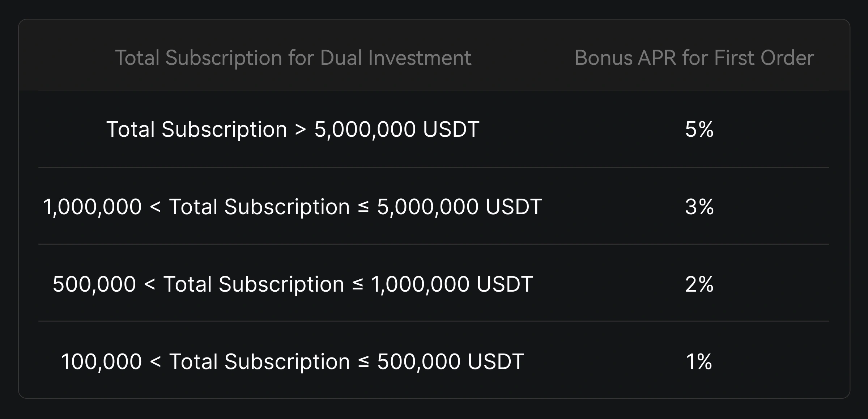
Task: Select the 'Total Subscription > 5,000,000 USDT' cell
Action: click(293, 130)
